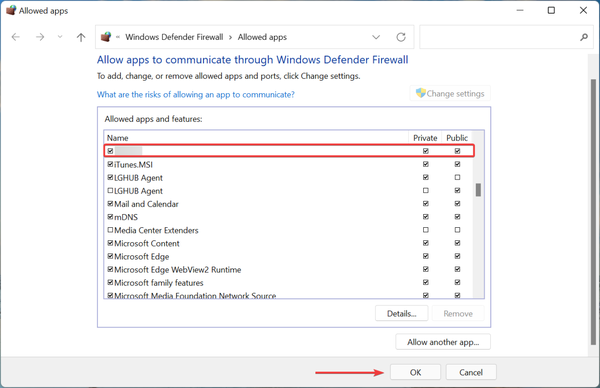Toggle Public for Microsoft Edge
Viewport: 600px width, 388px height.
457,256
